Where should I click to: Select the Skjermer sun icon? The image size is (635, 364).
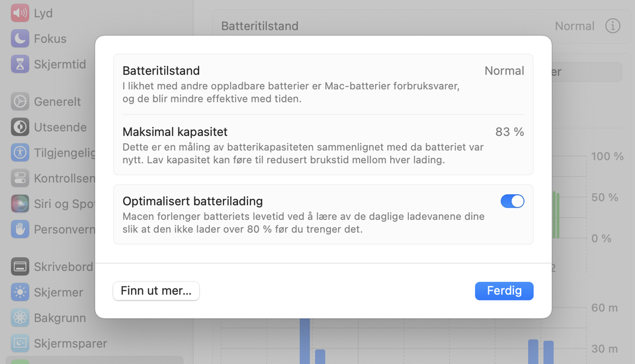pos(20,292)
